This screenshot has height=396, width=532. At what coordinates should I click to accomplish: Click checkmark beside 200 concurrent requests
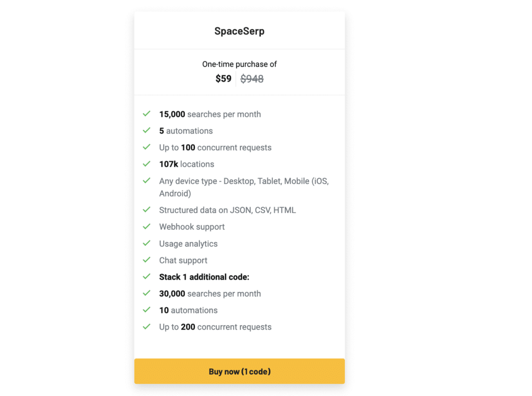[x=147, y=326]
